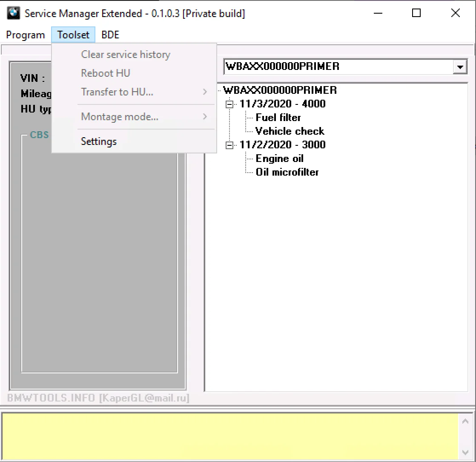The image size is (476, 462).
Task: Open the Program menu
Action: point(26,35)
